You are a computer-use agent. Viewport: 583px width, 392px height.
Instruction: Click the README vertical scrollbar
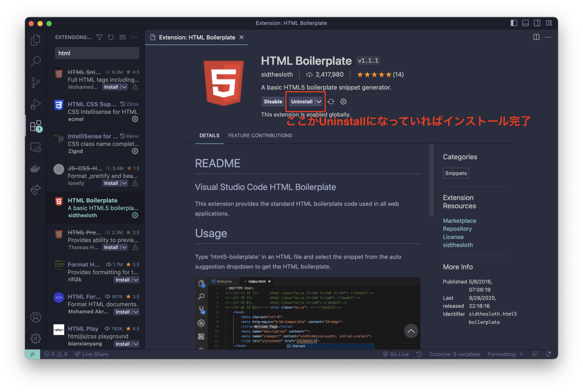(x=431, y=181)
